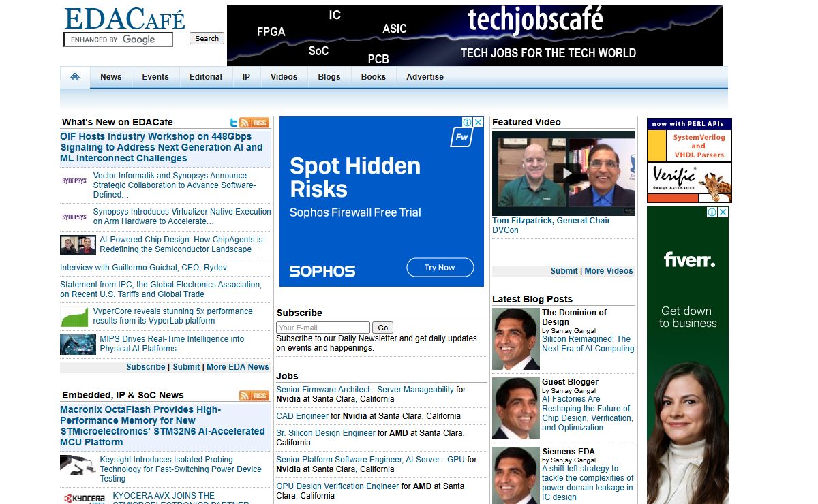This screenshot has width=818, height=504.
Task: Click Synopsys logo beside Vector Informatik story
Action: (74, 180)
